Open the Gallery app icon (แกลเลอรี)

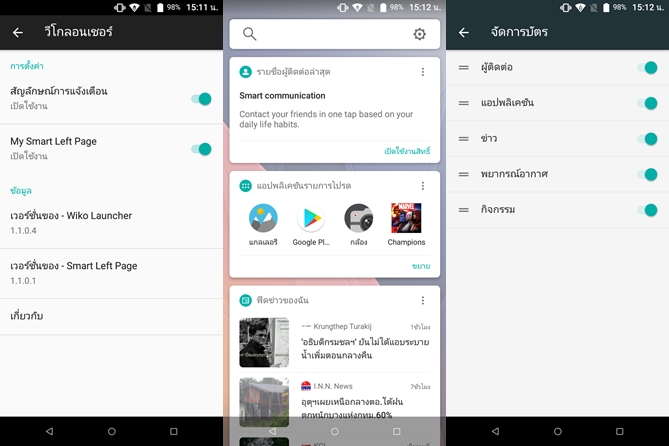click(x=263, y=219)
